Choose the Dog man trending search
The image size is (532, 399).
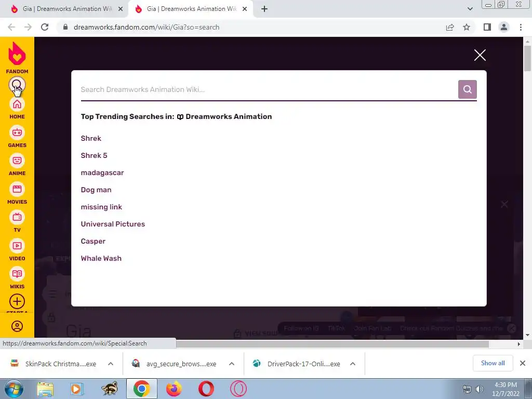96,190
